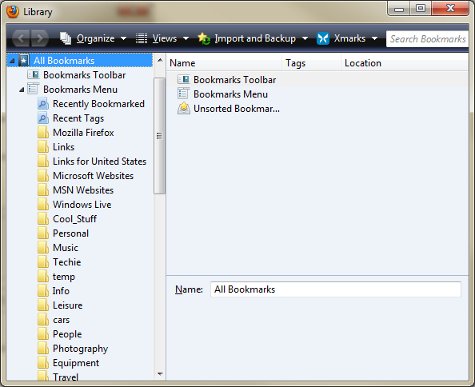
Task: Click the Techie folder icon
Action: click(x=43, y=262)
